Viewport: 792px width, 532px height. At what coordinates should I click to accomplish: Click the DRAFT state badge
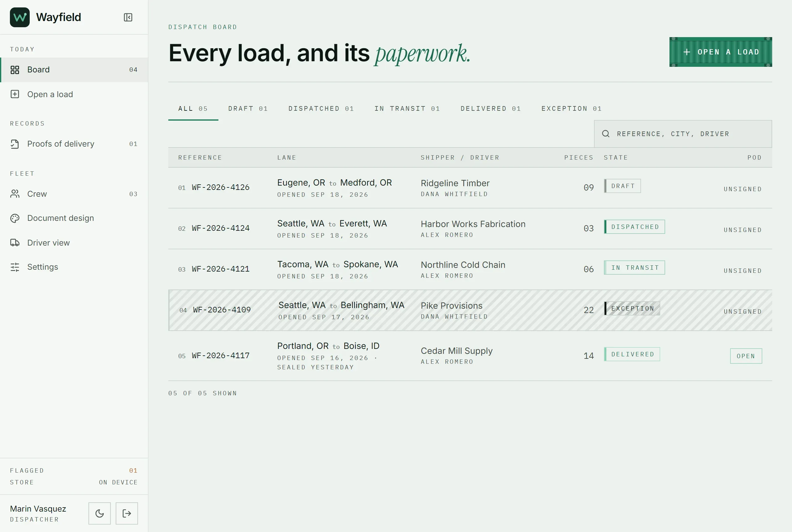pos(622,186)
